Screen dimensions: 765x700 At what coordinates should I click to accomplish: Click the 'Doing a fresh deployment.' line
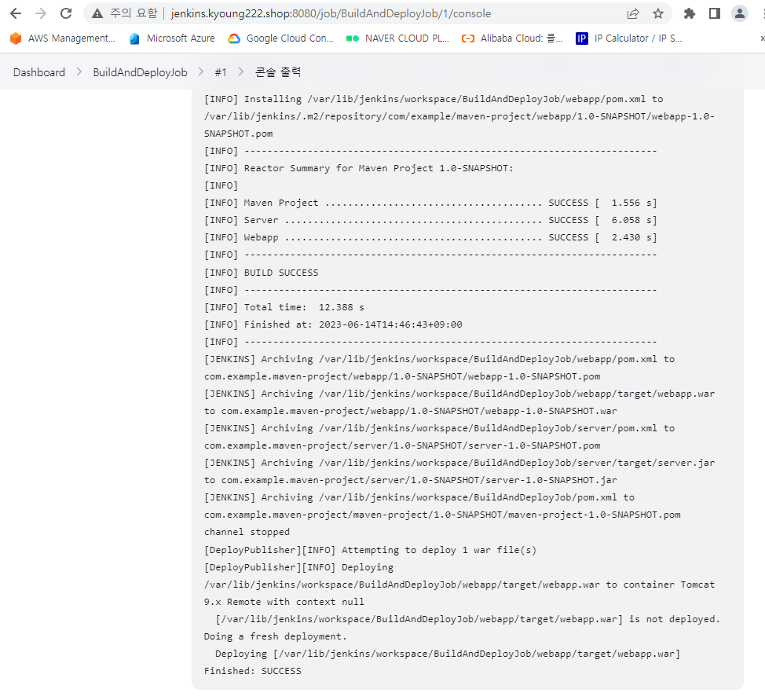275,636
